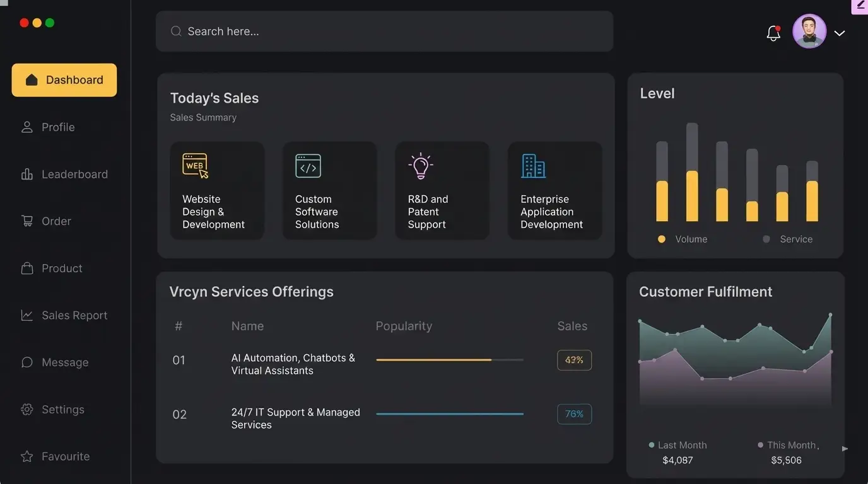Open the Enterprise Application Development building icon
This screenshot has height=484, width=868.
pos(533,166)
